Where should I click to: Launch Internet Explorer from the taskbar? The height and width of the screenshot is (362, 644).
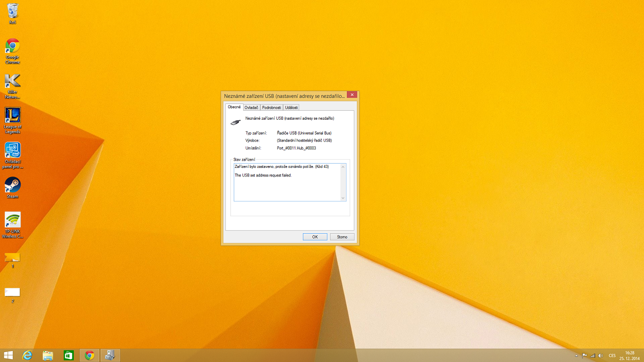27,355
